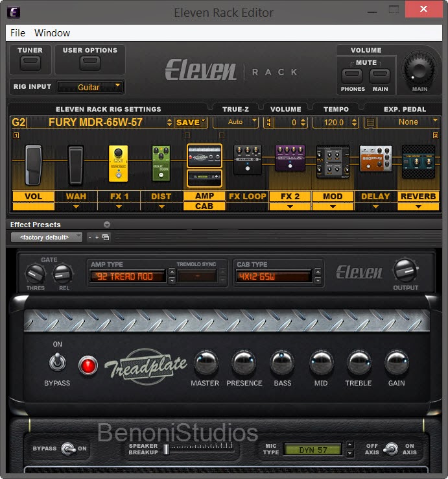Flip the cabinet BYPASS/ON switch

[68, 448]
